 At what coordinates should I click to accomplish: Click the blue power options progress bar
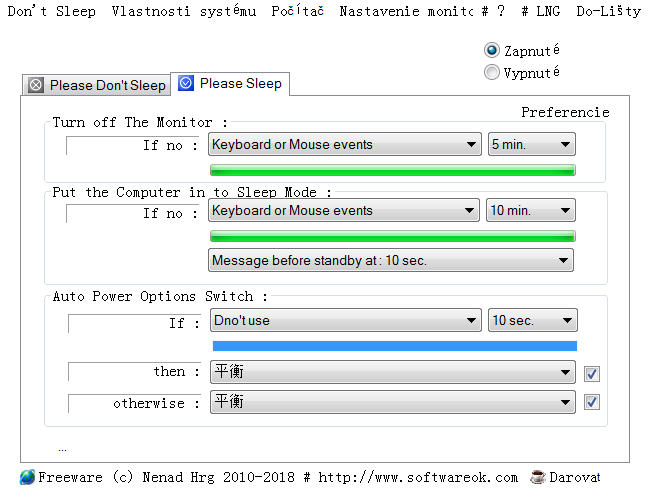pos(394,346)
